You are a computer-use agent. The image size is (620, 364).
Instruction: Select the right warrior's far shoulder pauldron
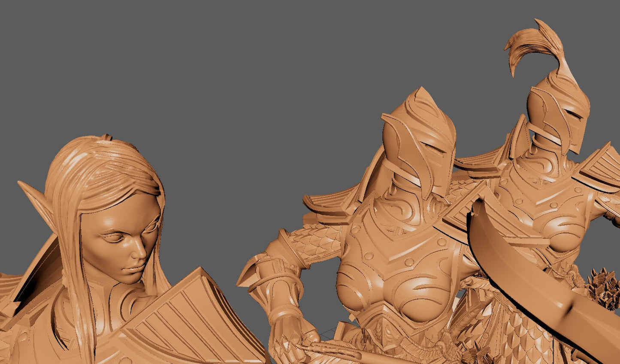599,168
